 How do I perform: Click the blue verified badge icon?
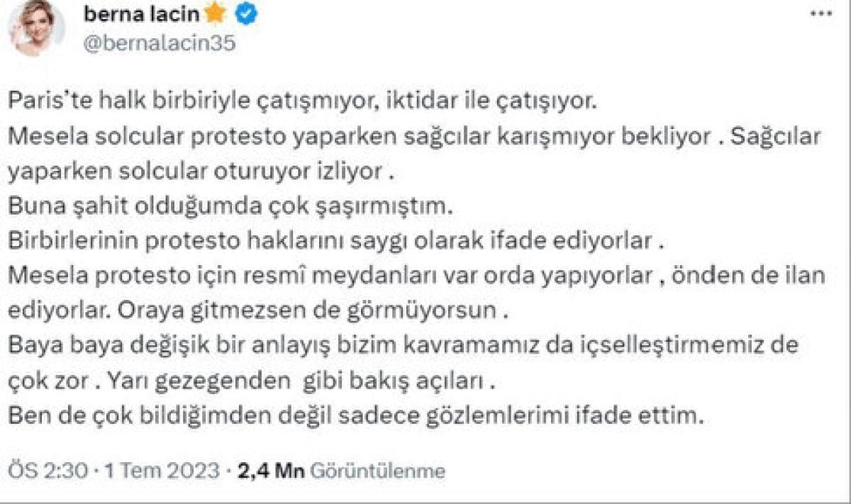click(246, 15)
